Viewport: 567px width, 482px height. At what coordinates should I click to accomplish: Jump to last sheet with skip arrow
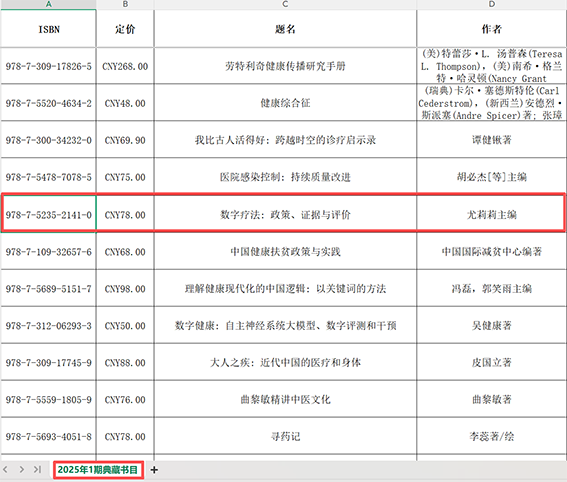(37, 470)
